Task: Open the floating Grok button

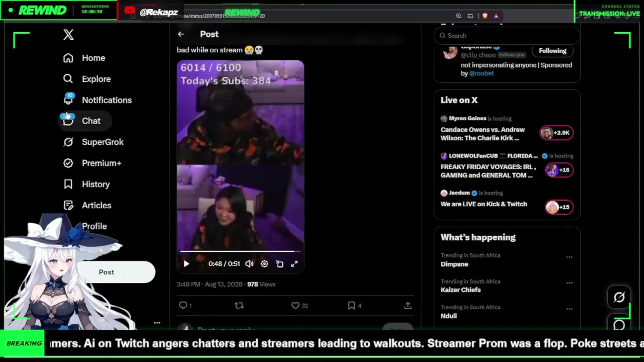Action: click(x=619, y=297)
